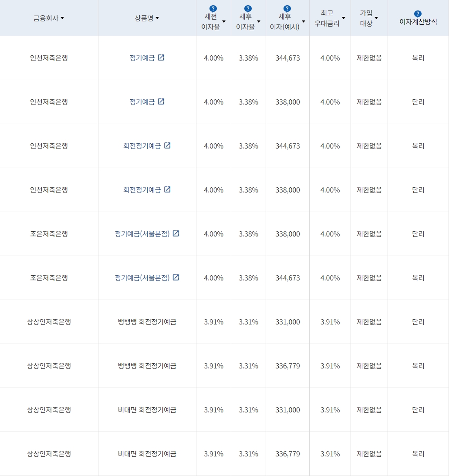Open the sort dropdown on 세후이자(예시) column
Image resolution: width=449 pixels, height=476 pixels.
click(x=304, y=21)
